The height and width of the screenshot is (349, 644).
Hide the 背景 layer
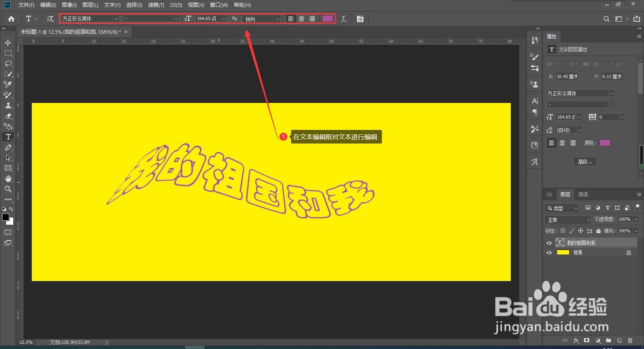[x=549, y=253]
